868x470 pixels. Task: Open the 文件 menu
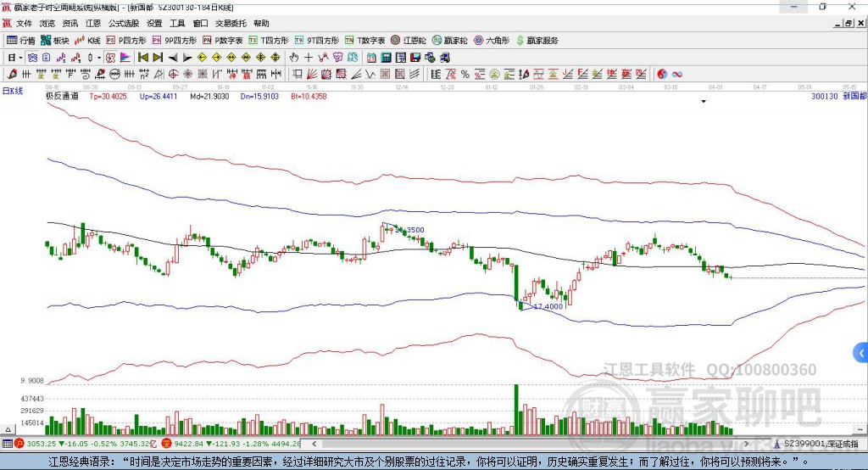click(x=24, y=23)
